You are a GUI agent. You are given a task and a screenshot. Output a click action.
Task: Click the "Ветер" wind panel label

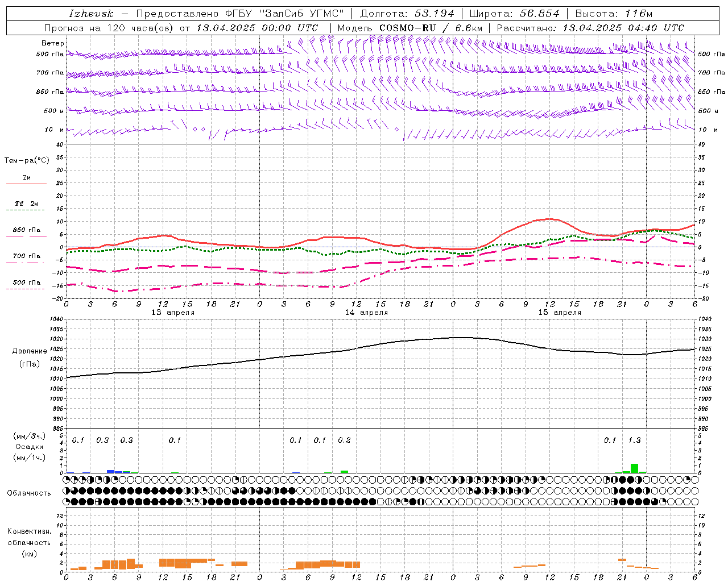click(52, 43)
